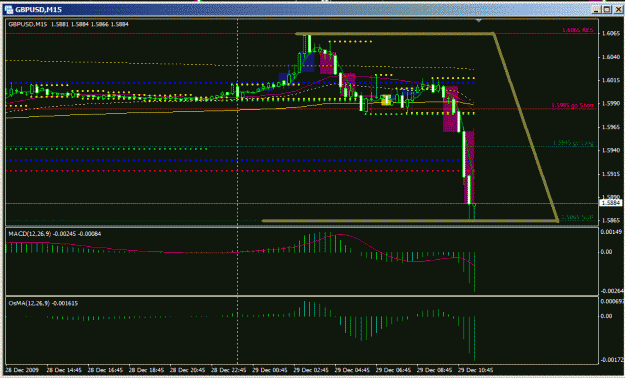The width and height of the screenshot is (625, 378).
Task: Click price scale value 1.5965
Action: (x=611, y=127)
